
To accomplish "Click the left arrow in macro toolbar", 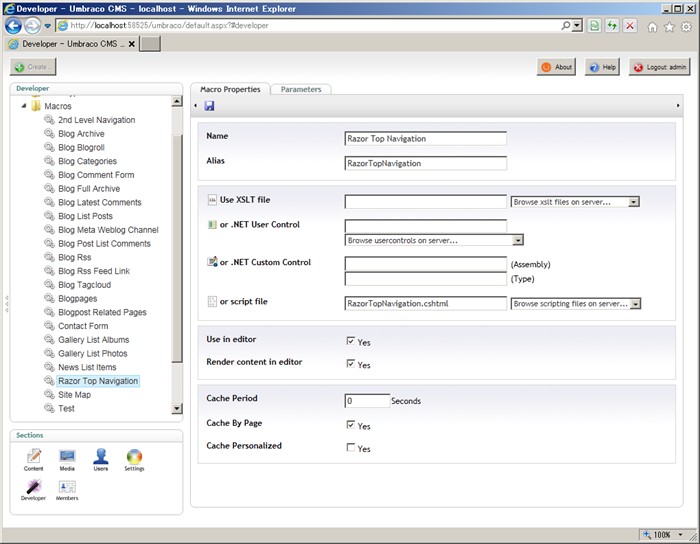I will (x=196, y=106).
